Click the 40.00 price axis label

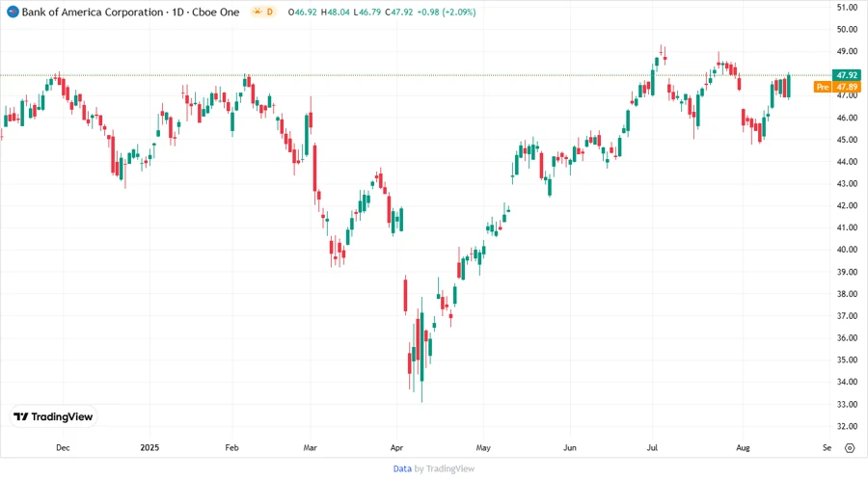coord(848,250)
